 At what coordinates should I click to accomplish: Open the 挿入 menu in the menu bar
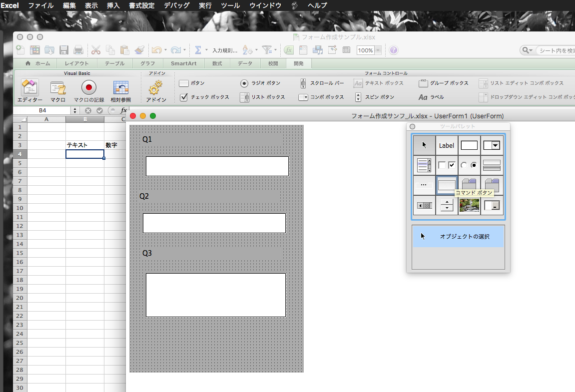[113, 5]
